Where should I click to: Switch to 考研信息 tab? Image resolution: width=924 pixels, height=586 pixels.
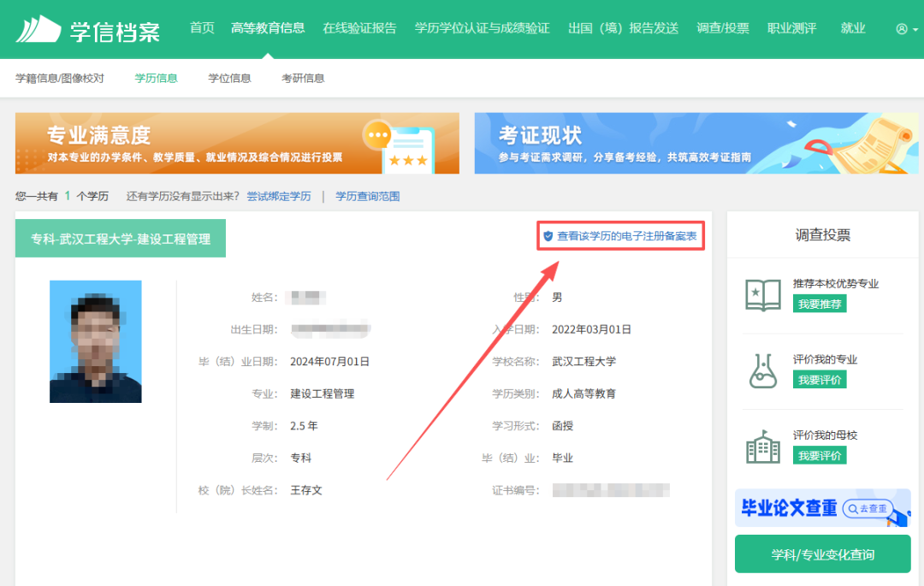[303, 79]
